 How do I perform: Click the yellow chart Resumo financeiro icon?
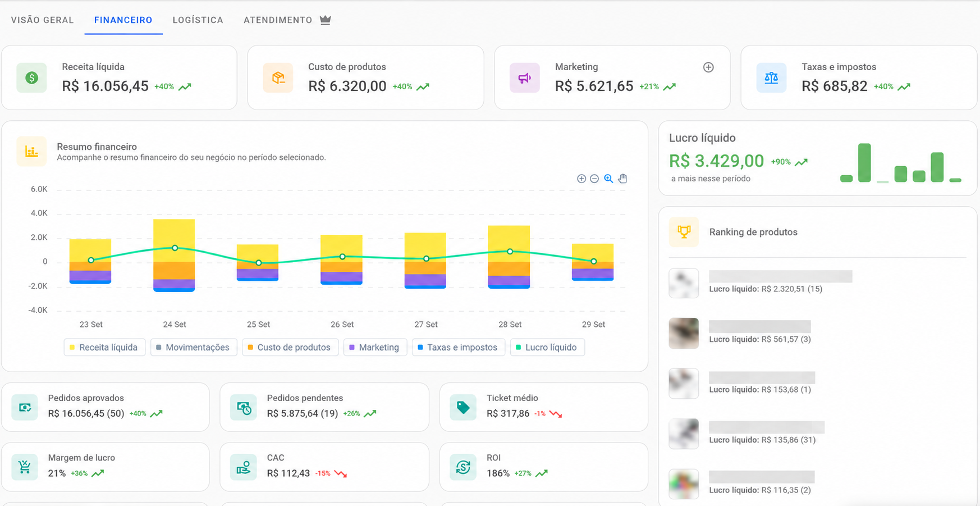[x=31, y=152]
